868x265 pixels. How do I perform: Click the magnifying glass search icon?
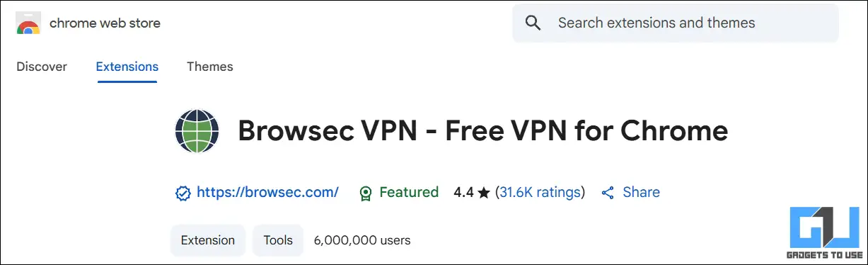coord(533,23)
